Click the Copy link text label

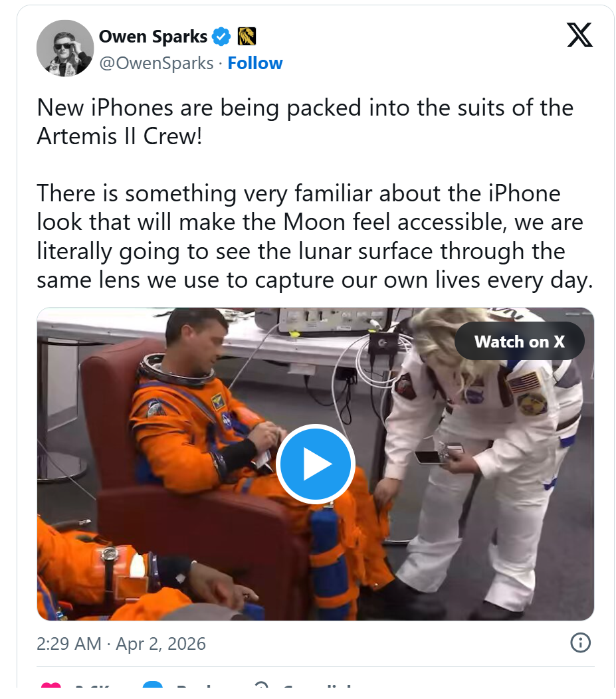tap(318, 690)
